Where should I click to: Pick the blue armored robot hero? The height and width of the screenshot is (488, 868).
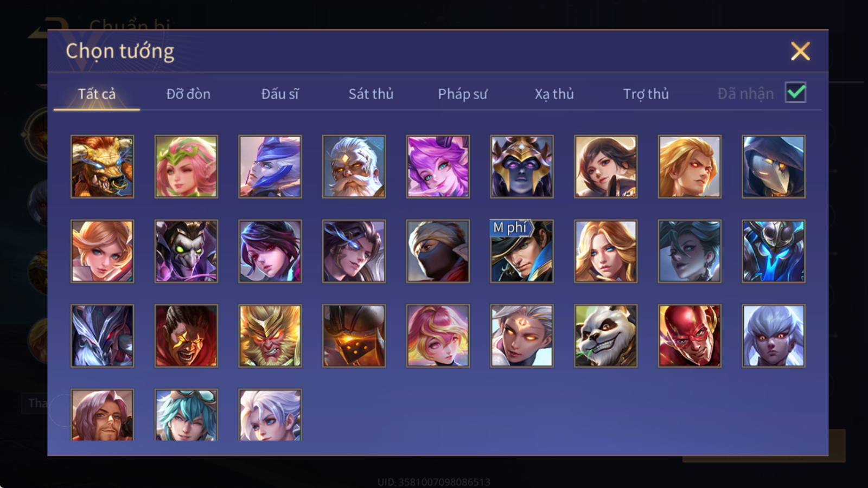(x=774, y=251)
